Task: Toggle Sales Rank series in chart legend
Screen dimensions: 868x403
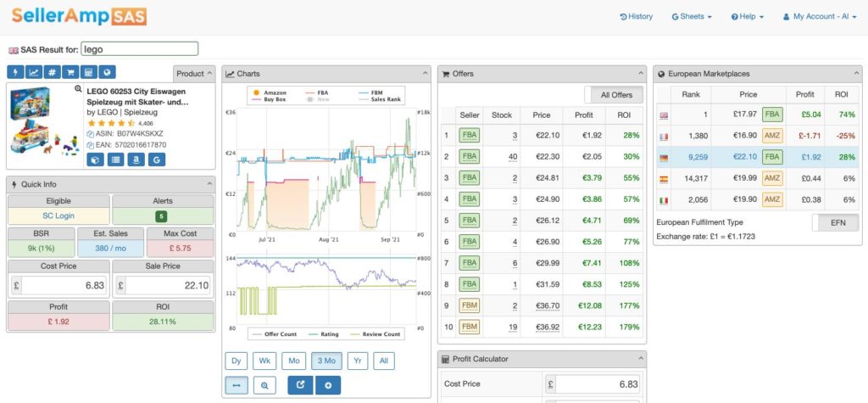Action: [379, 100]
